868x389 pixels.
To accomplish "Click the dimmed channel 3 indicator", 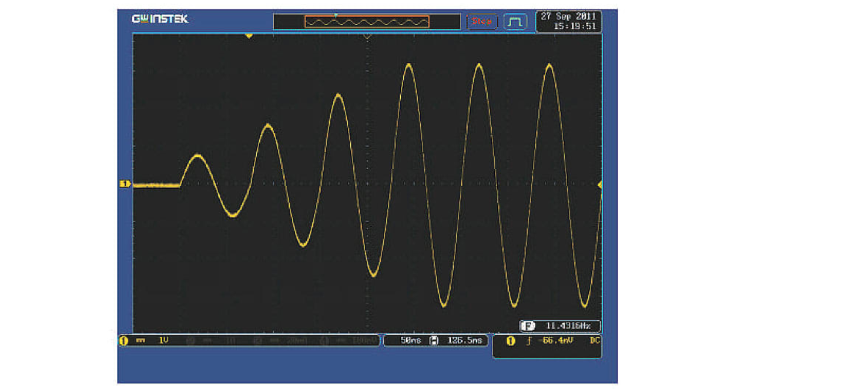I will (x=258, y=340).
